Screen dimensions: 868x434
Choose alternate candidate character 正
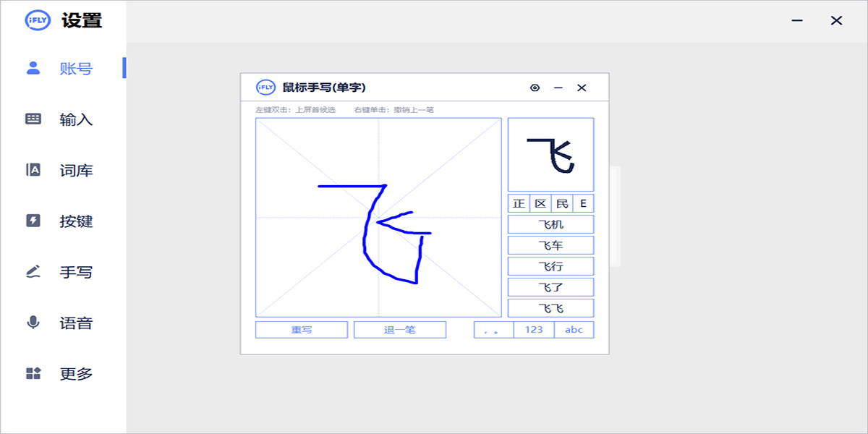tap(519, 203)
